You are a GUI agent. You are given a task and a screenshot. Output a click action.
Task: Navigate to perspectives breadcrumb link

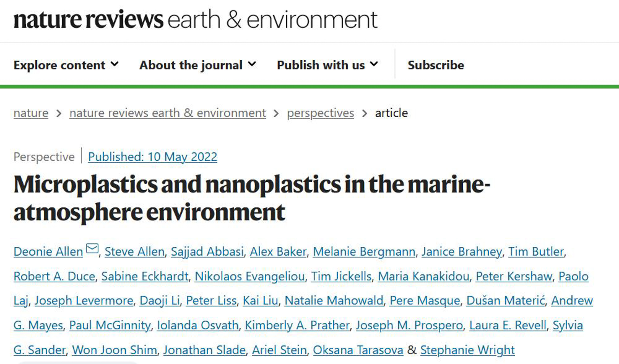[x=320, y=113]
